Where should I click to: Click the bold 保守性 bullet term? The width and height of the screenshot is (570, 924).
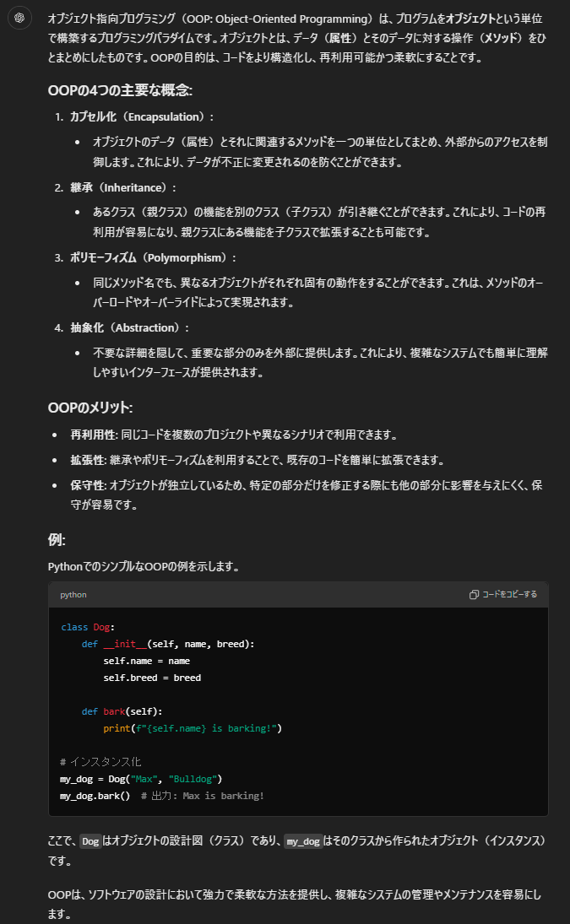pyautogui.click(x=87, y=485)
